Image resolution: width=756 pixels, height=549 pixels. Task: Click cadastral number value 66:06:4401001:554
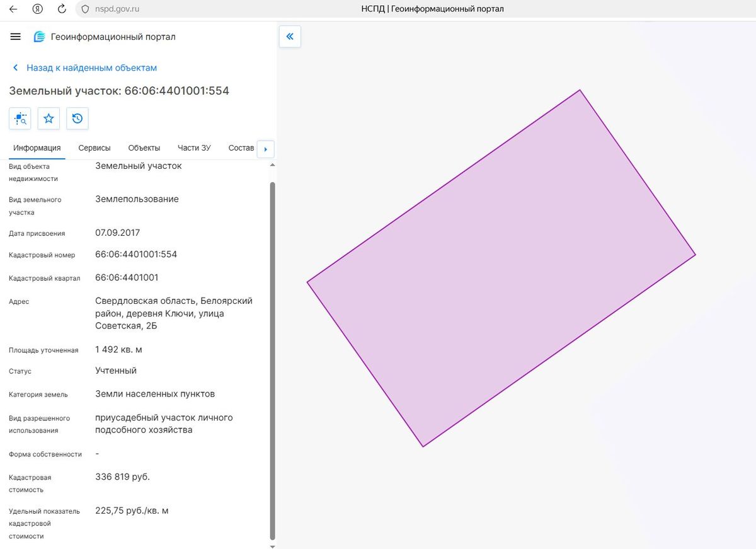pyautogui.click(x=136, y=255)
